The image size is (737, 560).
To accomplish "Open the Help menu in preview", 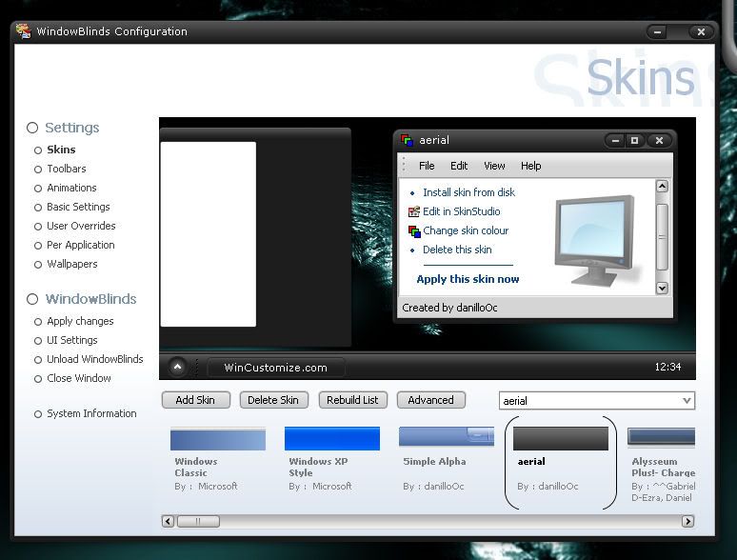I will [x=530, y=166].
